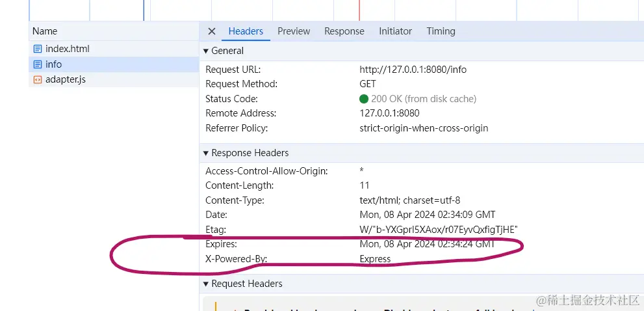
Task: Click the Access-Control-Allow-Origin header name
Action: pos(266,171)
